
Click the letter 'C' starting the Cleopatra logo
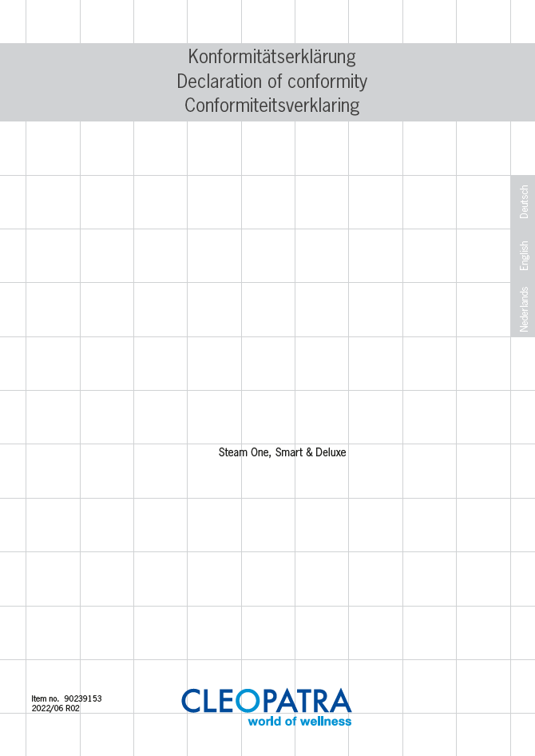pos(192,701)
